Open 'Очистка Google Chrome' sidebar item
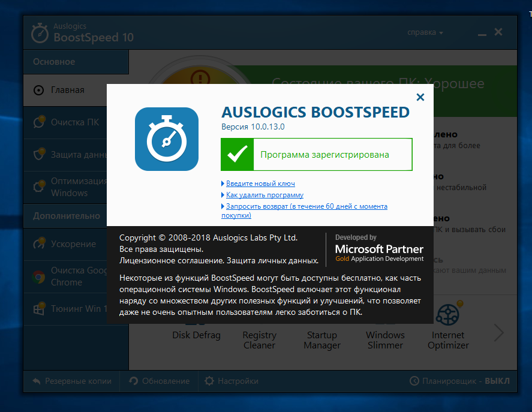 click(x=65, y=276)
